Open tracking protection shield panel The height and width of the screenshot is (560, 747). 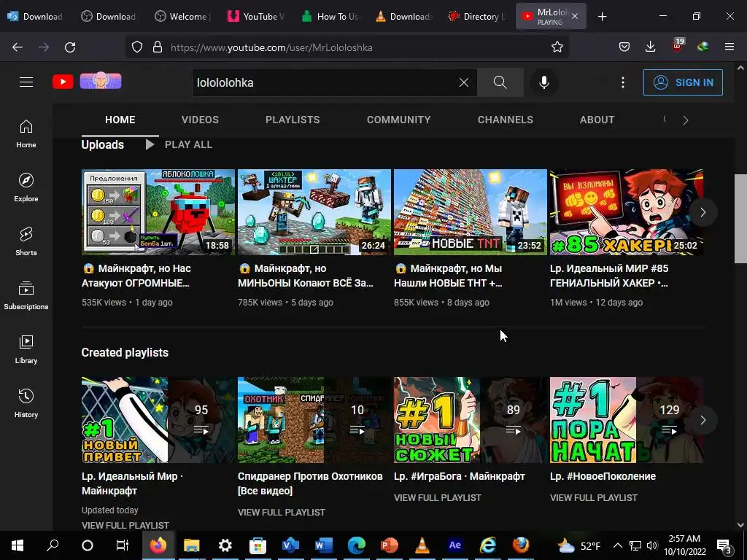137,47
